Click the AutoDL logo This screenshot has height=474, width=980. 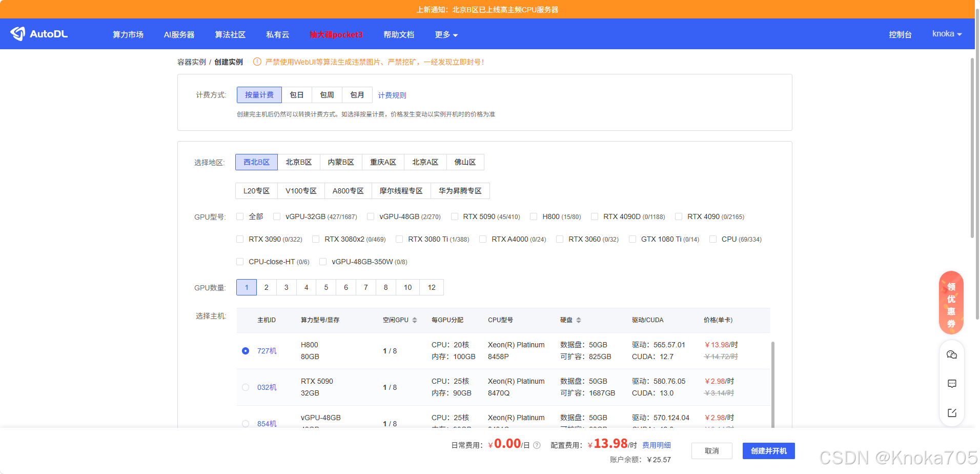pos(39,34)
